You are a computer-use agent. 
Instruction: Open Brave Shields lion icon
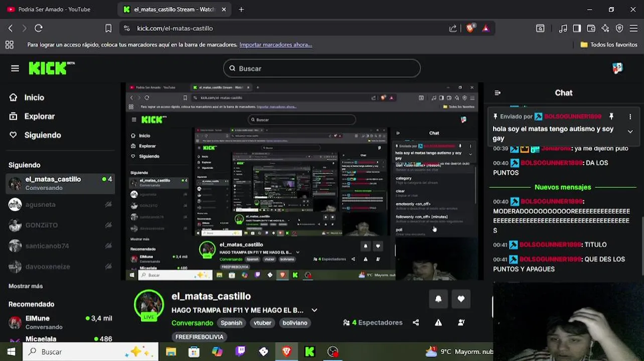click(470, 29)
